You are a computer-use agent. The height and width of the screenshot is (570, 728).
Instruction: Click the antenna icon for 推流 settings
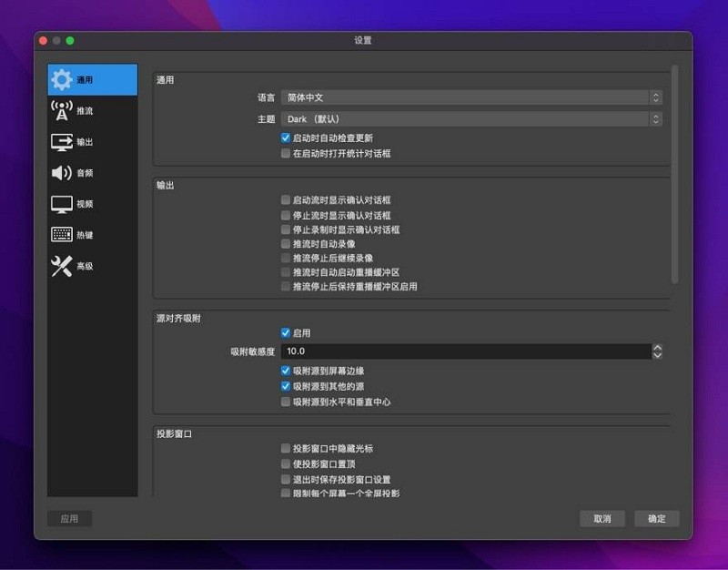point(60,110)
